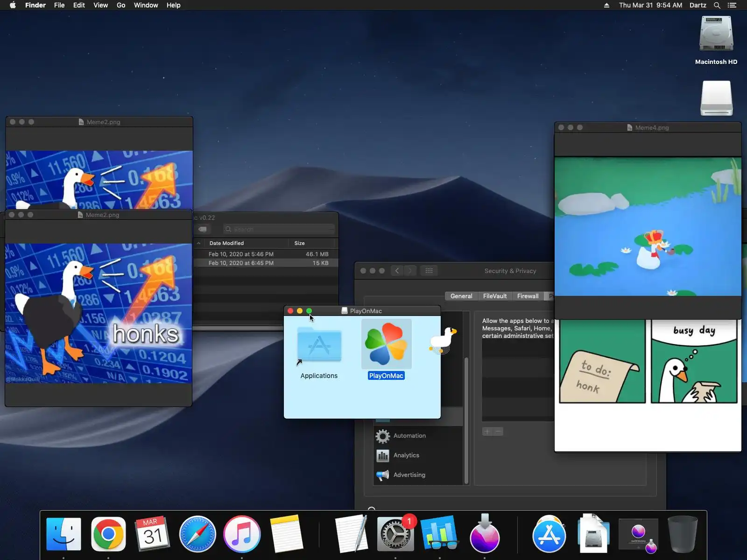Open System Preferences with badge in Dock
Viewport: 747px width, 560px height.
click(396, 534)
